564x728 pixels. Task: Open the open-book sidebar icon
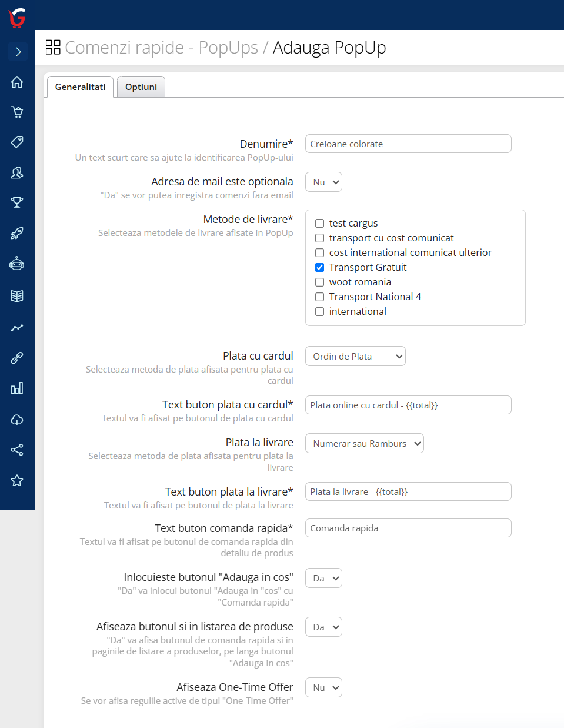(x=17, y=296)
